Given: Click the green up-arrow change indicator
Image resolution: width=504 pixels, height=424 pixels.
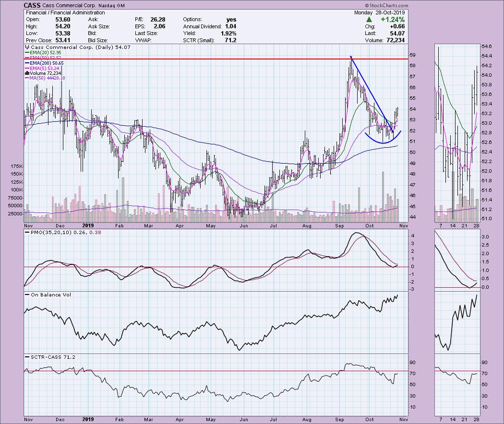Looking at the screenshot, I should (x=369, y=20).
